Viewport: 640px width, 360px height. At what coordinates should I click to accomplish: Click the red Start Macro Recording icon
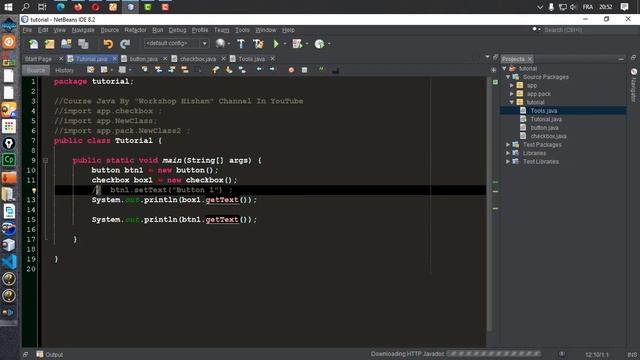[x=291, y=70]
